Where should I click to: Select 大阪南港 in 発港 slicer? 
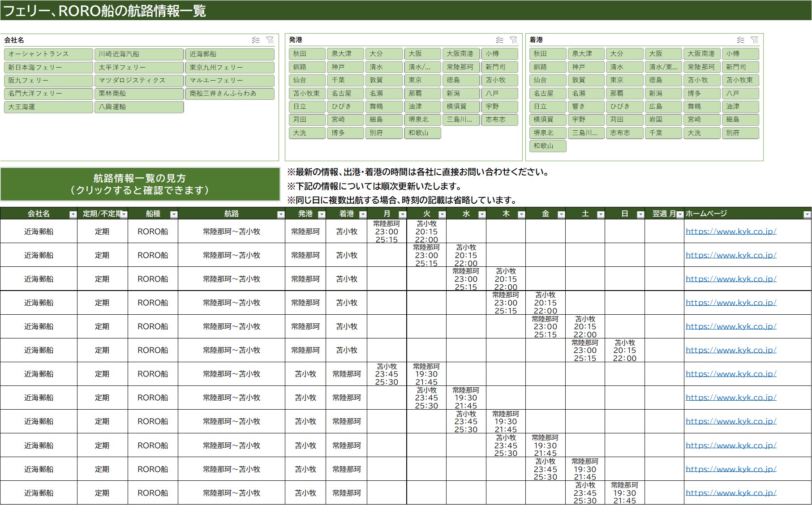(461, 54)
